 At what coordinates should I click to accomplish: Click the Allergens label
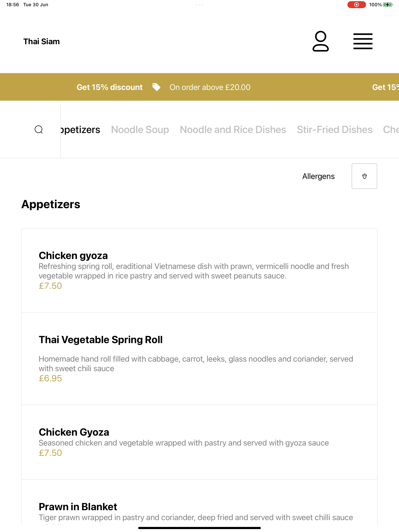point(318,176)
